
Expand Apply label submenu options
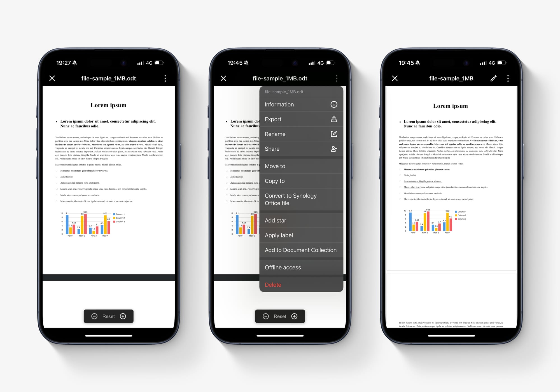[300, 235]
